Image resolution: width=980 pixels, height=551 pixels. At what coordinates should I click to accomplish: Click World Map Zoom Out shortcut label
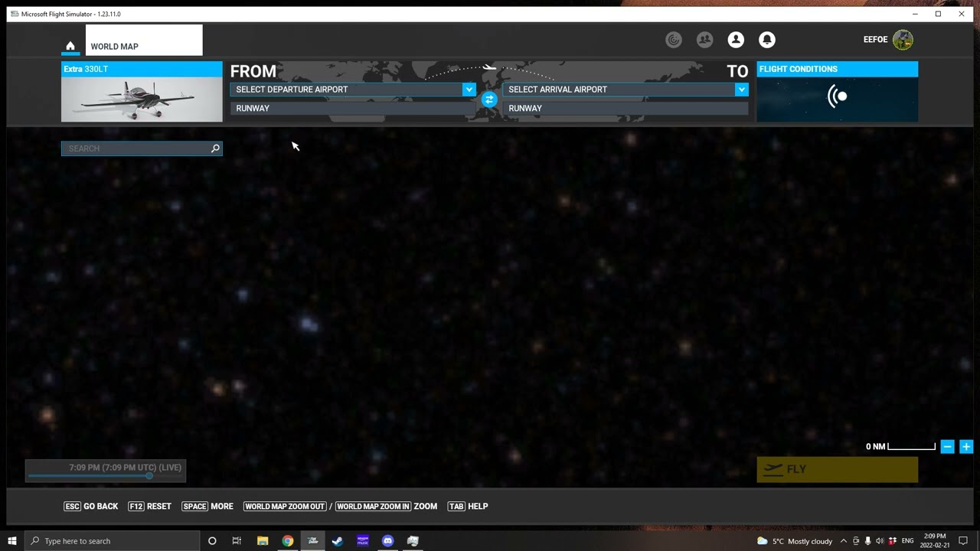pos(285,507)
